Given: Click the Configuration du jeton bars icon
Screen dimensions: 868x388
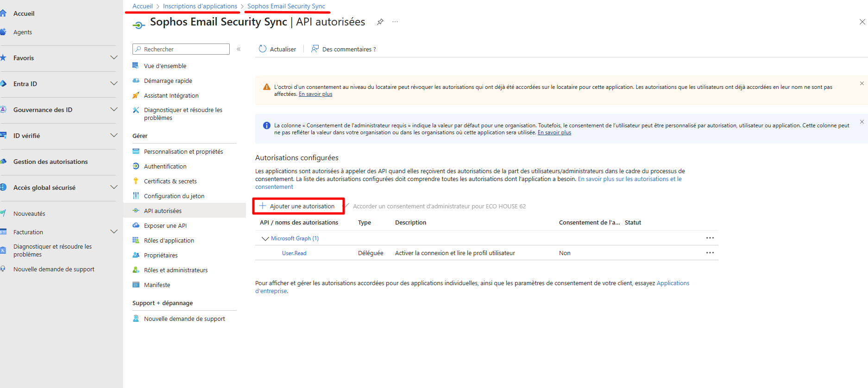Looking at the screenshot, I should (x=136, y=196).
